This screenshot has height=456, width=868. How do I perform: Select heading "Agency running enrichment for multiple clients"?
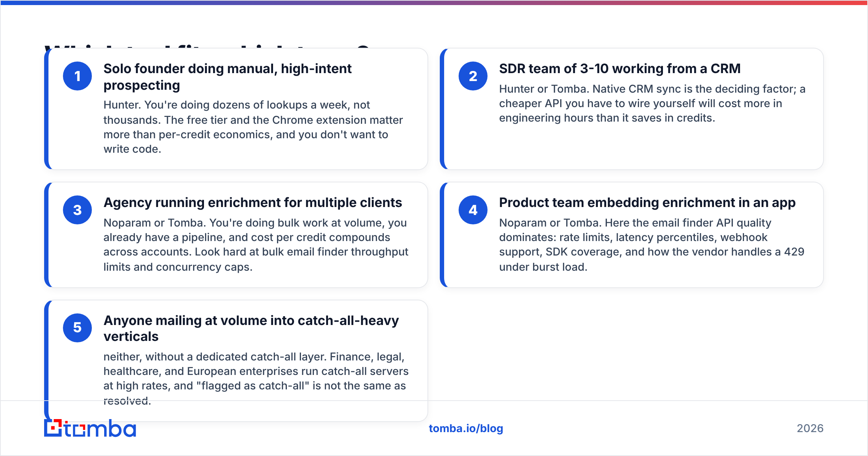[x=253, y=203]
